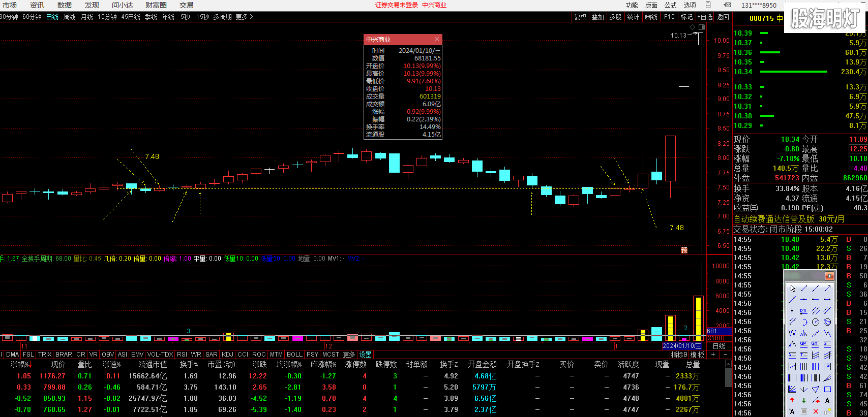Open the 交易 menu
The width and height of the screenshot is (868, 417).
(x=187, y=5)
